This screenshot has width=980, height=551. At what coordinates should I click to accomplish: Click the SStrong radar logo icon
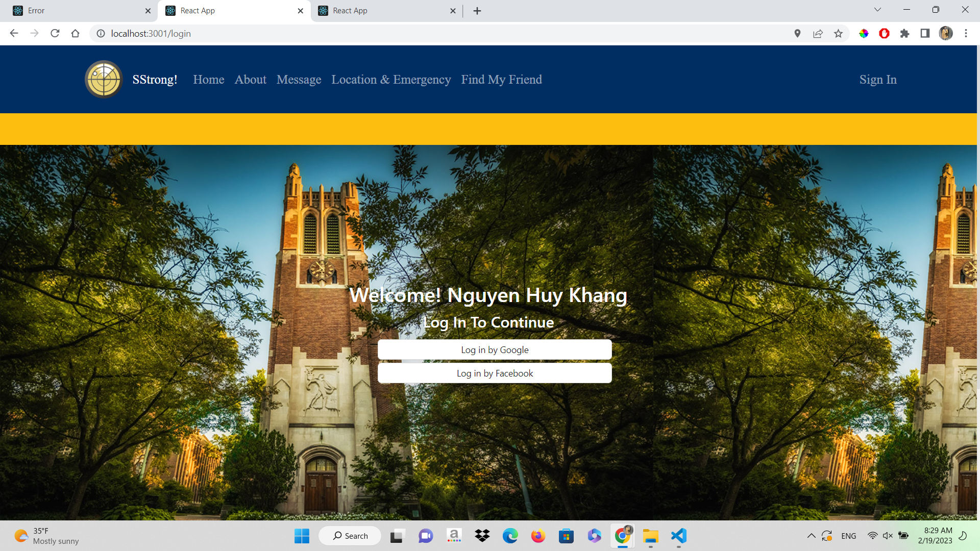pos(104,80)
